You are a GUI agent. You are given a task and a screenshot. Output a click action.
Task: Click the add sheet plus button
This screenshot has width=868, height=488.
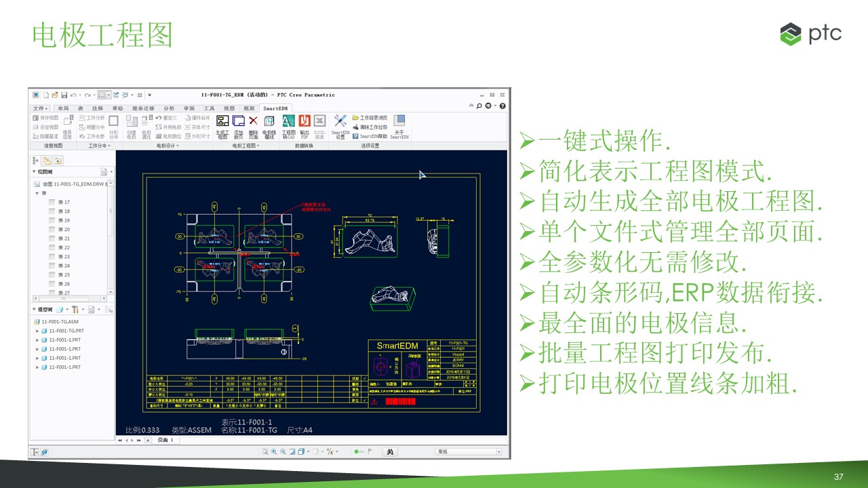tap(148, 440)
